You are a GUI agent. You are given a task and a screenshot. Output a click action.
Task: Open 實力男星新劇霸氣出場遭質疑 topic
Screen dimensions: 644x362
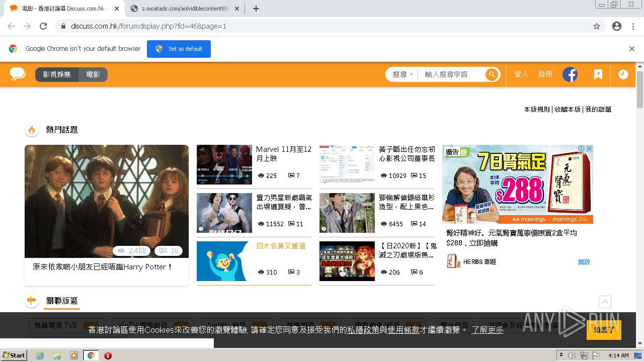(284, 202)
